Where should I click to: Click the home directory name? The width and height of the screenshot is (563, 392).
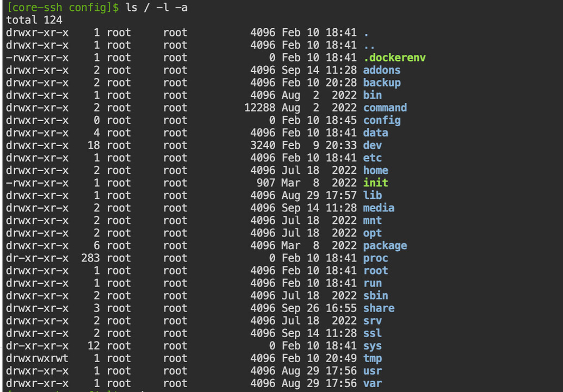(376, 170)
